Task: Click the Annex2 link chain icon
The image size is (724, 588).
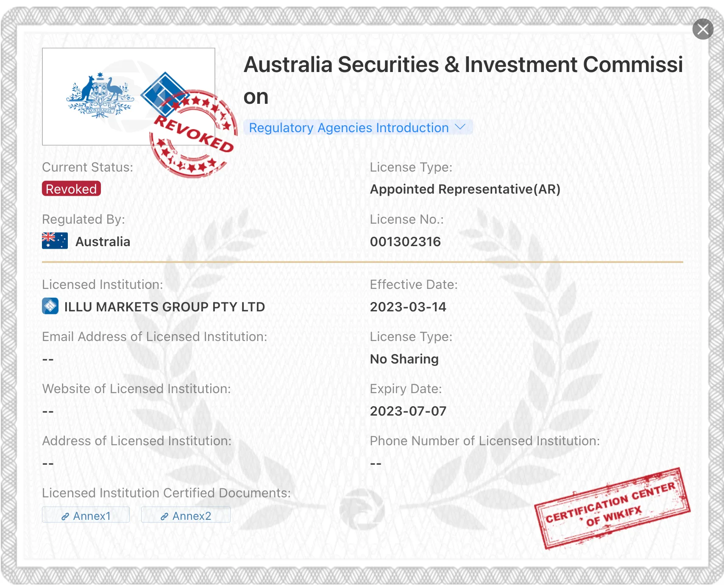Action: (x=164, y=516)
